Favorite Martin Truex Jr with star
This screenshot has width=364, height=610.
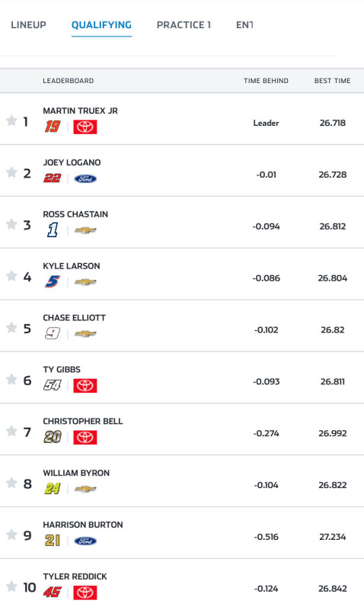pos(11,120)
